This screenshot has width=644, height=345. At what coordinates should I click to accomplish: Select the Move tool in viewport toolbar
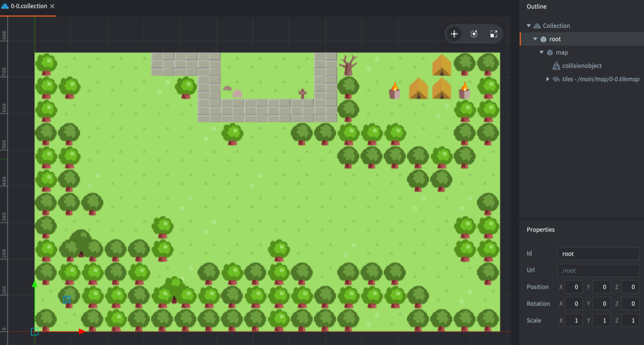point(454,34)
